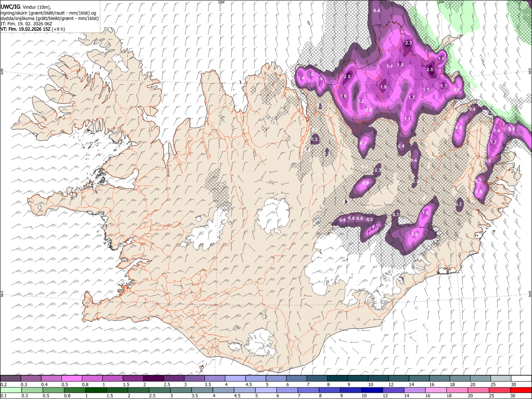This screenshot has width=532, height=399.
Task: Pick the pale grey 25 snow scale swatch
Action: click(500, 379)
